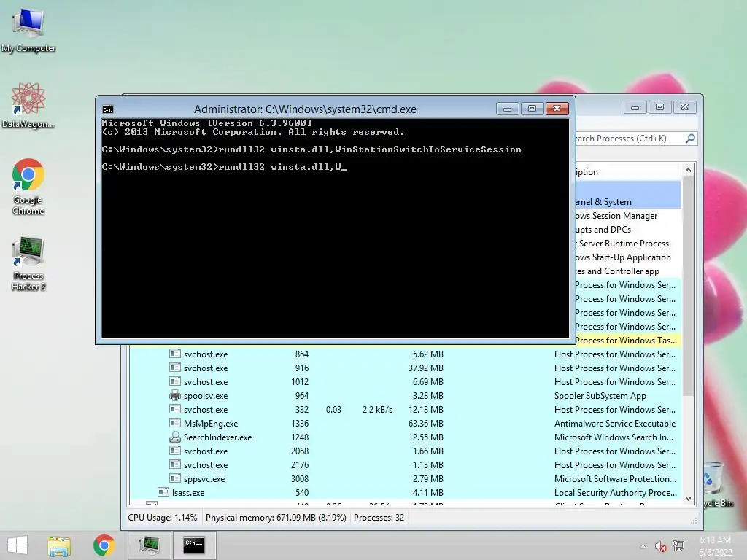747x560 pixels.
Task: Select the sppsvc.exe process row
Action: [405, 478]
